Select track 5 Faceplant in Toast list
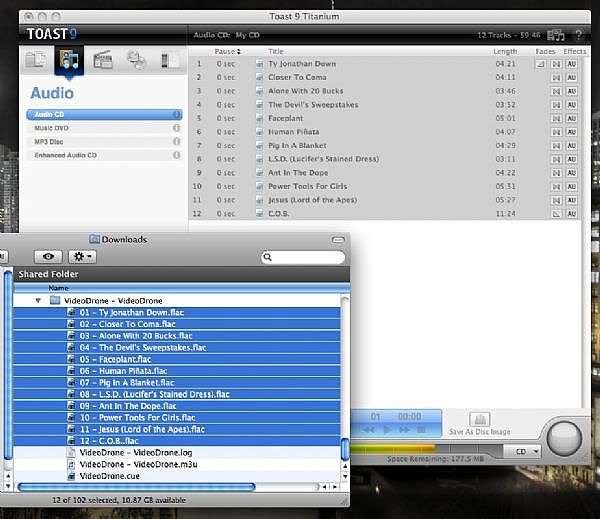 pos(385,118)
